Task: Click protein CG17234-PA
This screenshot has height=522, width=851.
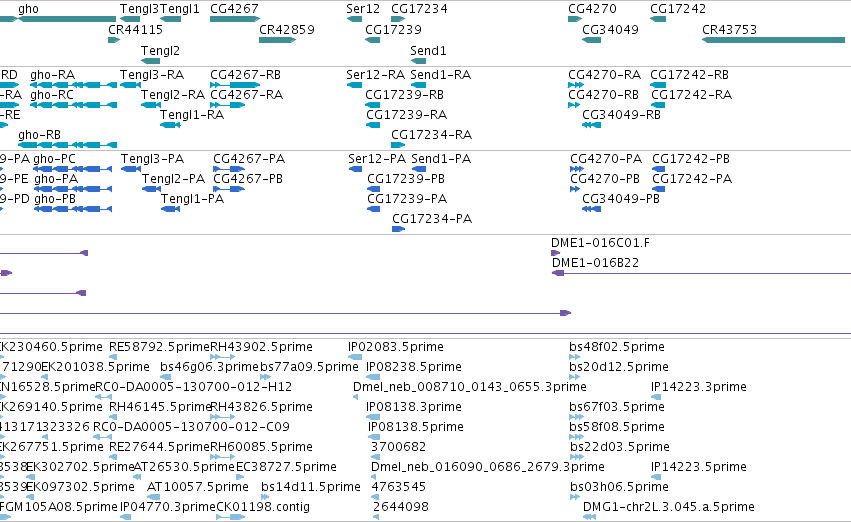Action: point(432,219)
